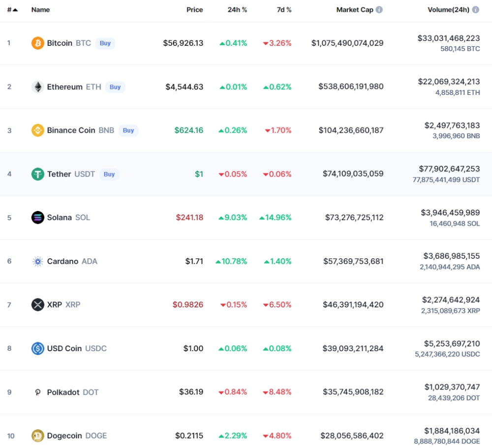Click the Dogecoin logo icon
The image size is (492, 448).
(x=38, y=436)
